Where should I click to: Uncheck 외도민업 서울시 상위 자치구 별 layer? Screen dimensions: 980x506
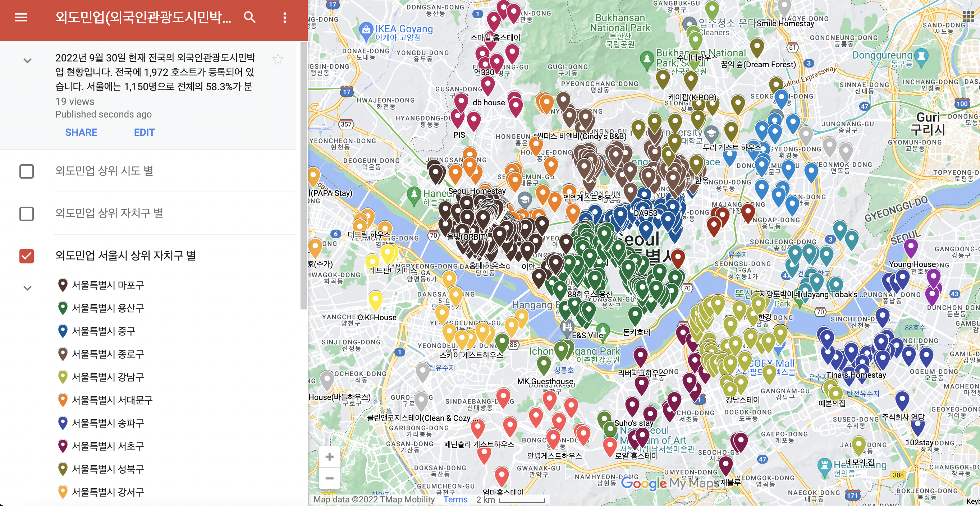(27, 256)
